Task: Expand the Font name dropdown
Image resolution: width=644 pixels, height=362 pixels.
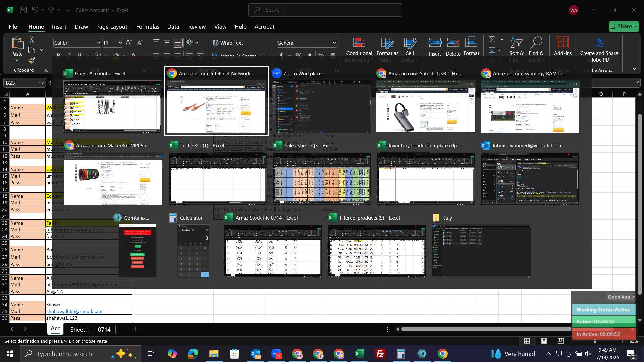Action: (x=98, y=43)
